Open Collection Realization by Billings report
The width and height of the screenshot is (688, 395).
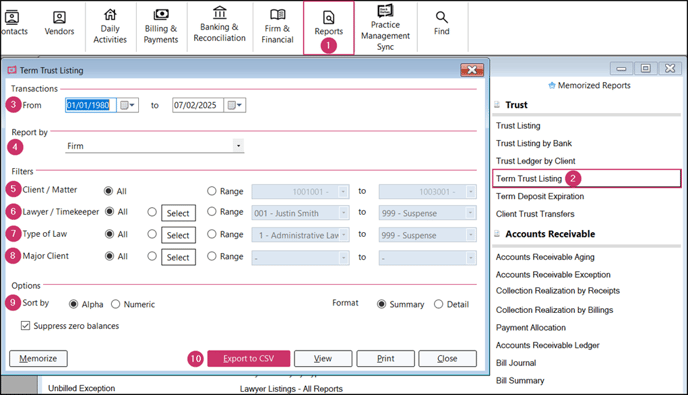tap(555, 310)
